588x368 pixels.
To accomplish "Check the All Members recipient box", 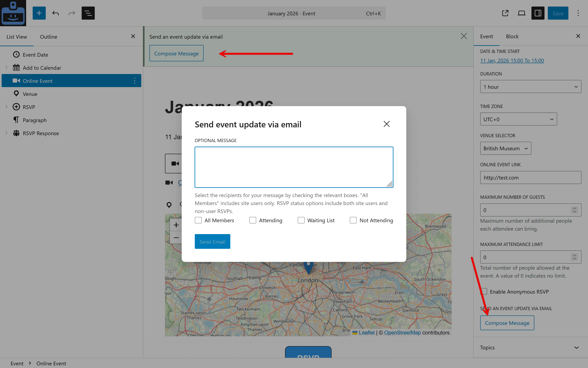I will point(198,220).
